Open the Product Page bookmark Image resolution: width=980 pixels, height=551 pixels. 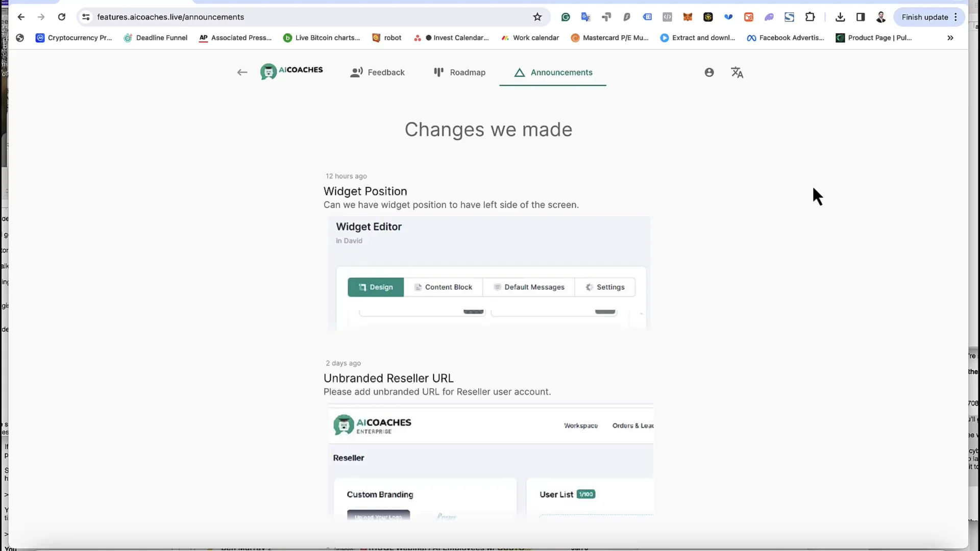874,38
